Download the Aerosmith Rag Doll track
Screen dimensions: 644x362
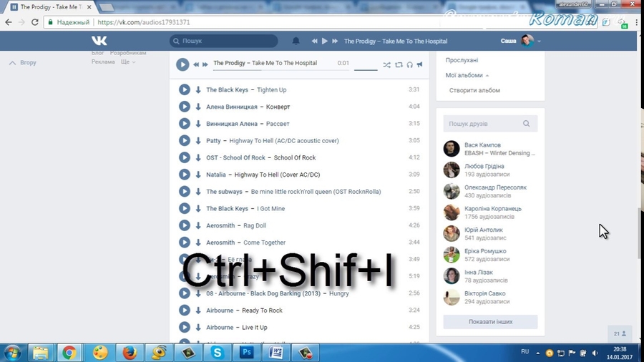pos(198,225)
